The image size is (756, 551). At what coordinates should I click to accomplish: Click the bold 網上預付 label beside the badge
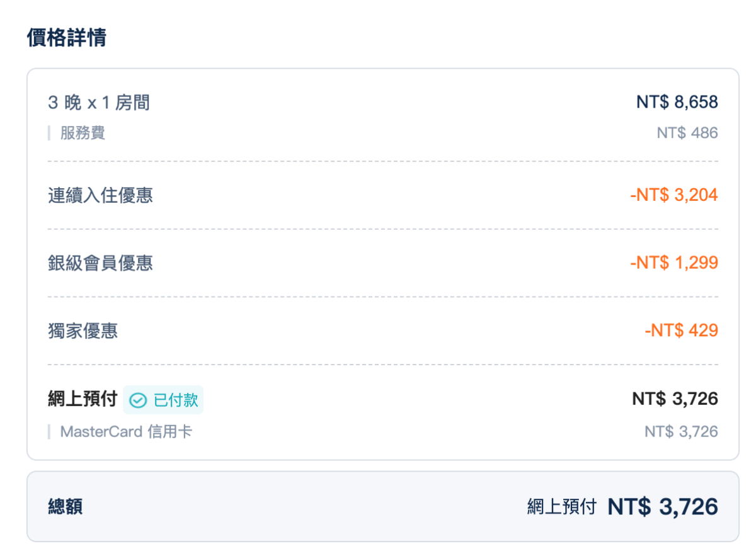coord(83,399)
